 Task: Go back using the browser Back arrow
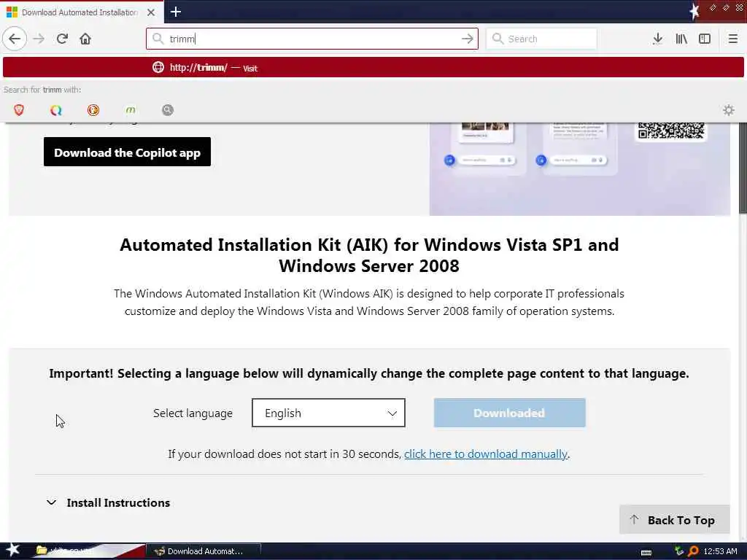15,39
